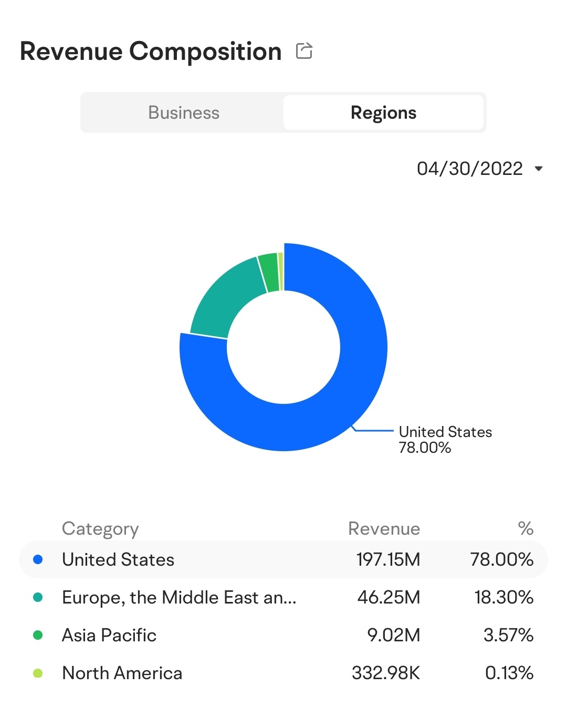This screenshot has height=728, width=567.
Task: Select the United States category name
Action: point(118,559)
